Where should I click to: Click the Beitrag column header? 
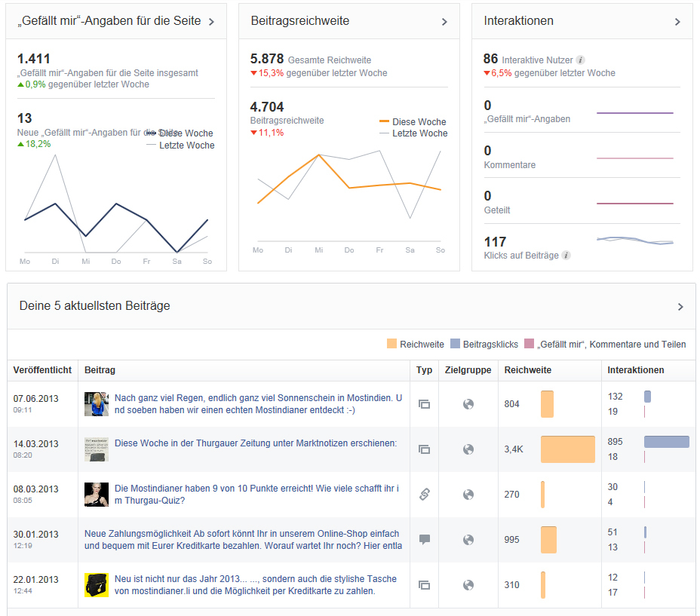click(x=100, y=370)
